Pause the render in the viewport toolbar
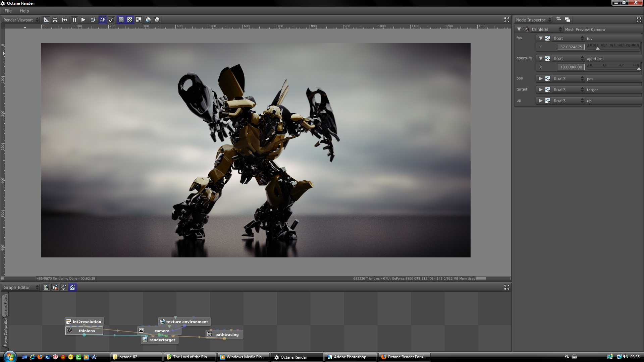Image resolution: width=644 pixels, height=362 pixels. point(74,20)
